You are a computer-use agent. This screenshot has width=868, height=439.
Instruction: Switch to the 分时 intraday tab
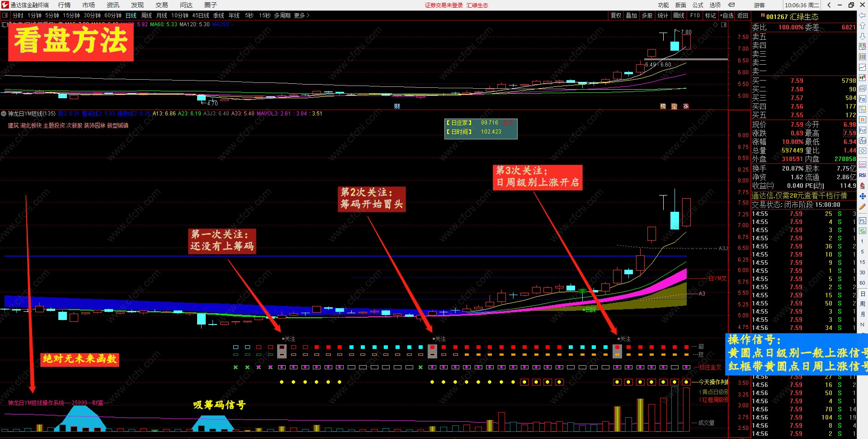18,15
